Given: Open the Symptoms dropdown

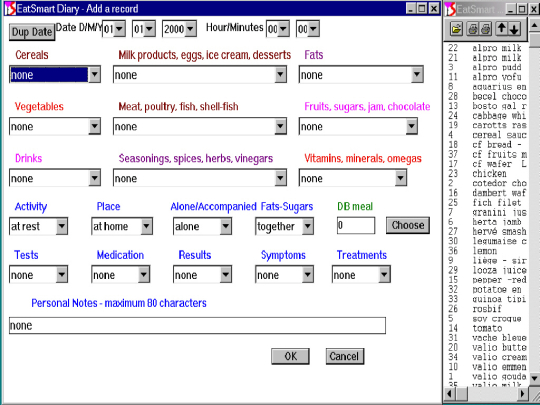Looking at the screenshot, I should tap(307, 274).
